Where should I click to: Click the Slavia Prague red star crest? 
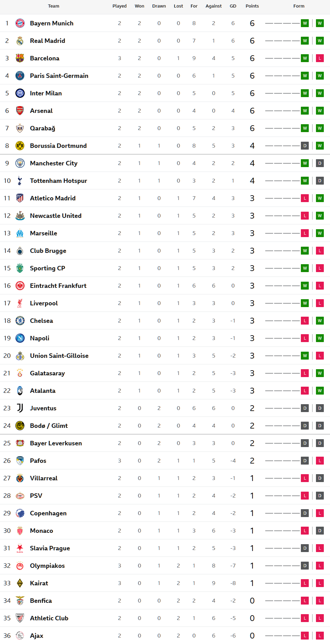point(20,548)
